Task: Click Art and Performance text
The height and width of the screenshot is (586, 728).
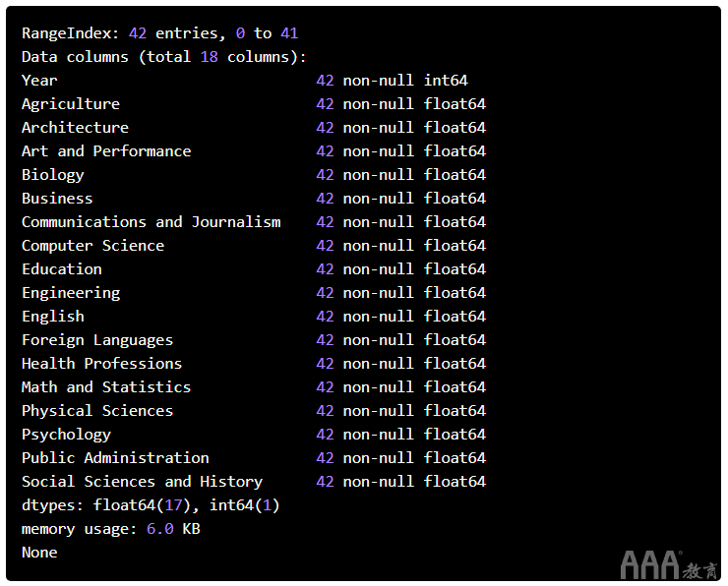Action: 106,151
